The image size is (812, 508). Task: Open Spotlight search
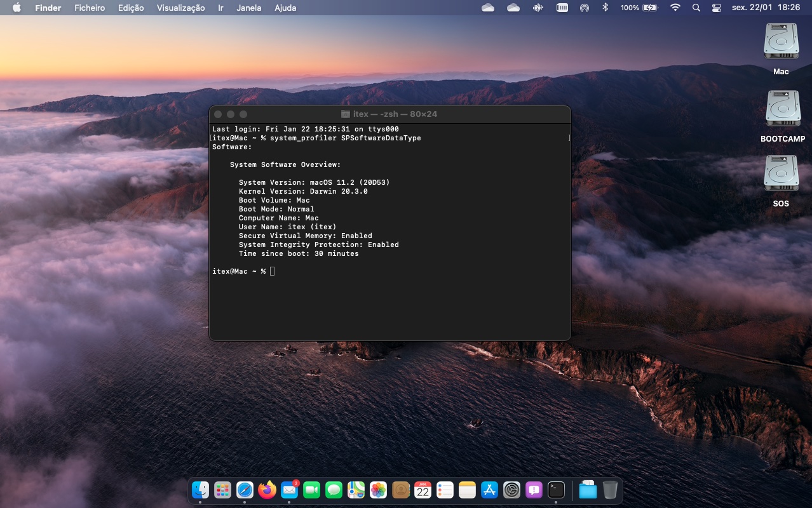point(696,8)
